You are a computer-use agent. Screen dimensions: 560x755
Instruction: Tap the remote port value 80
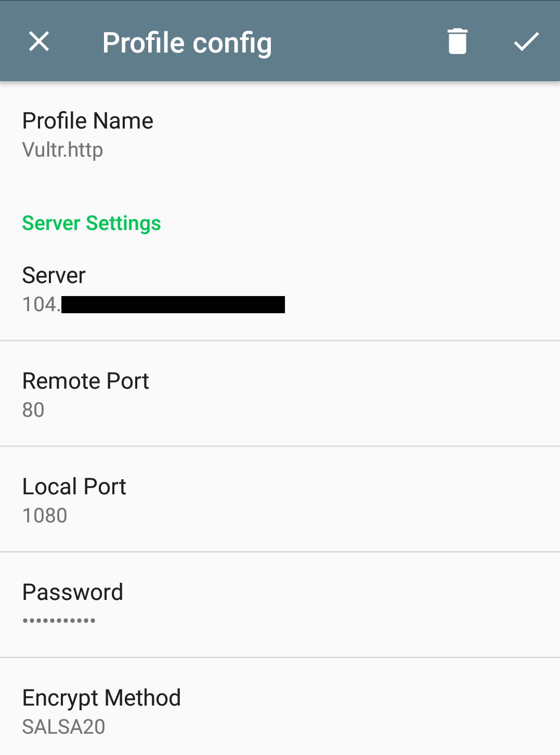click(33, 410)
